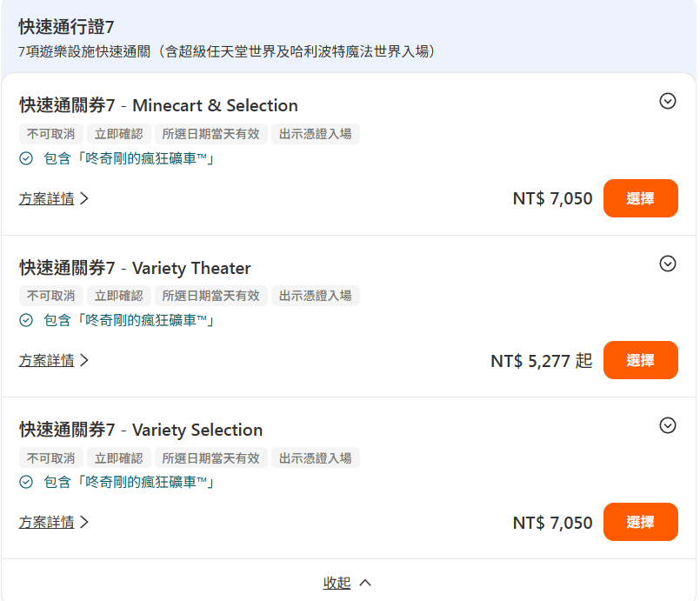Click 出示憑證入場 tag in Minecart & Selection
Image resolution: width=700 pixels, height=601 pixels.
click(x=315, y=134)
